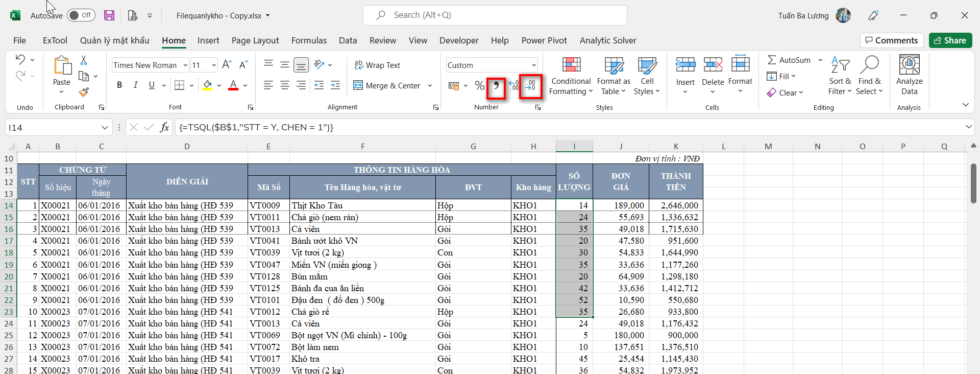Click the Delete cells icon
Screen dimensions: 980x374
(713, 65)
